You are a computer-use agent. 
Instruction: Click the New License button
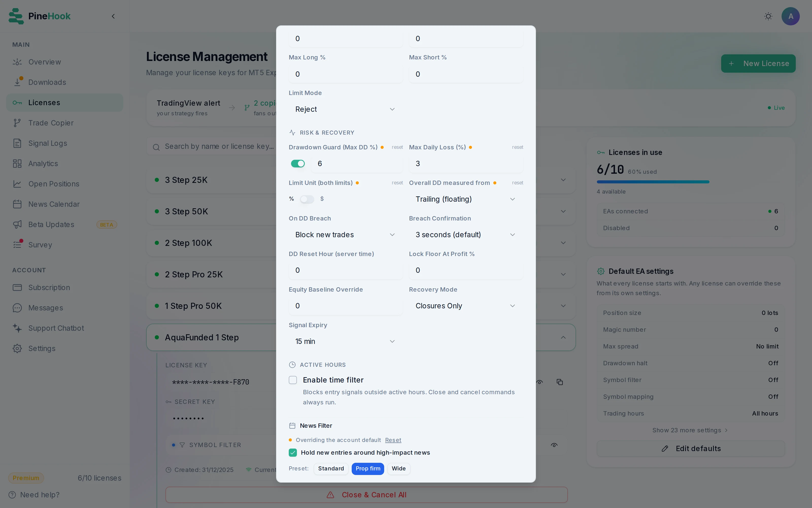pyautogui.click(x=758, y=63)
